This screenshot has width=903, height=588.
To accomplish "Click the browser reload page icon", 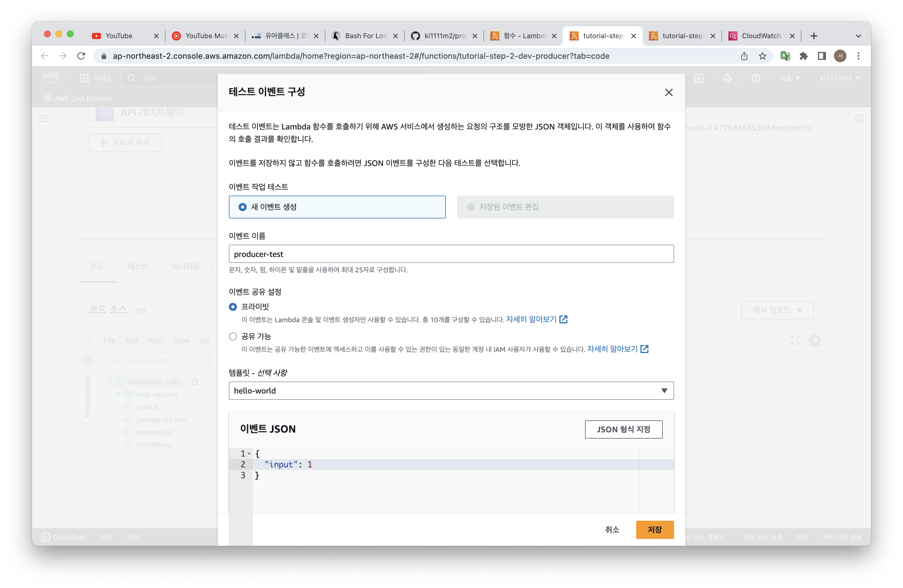I will (x=81, y=56).
